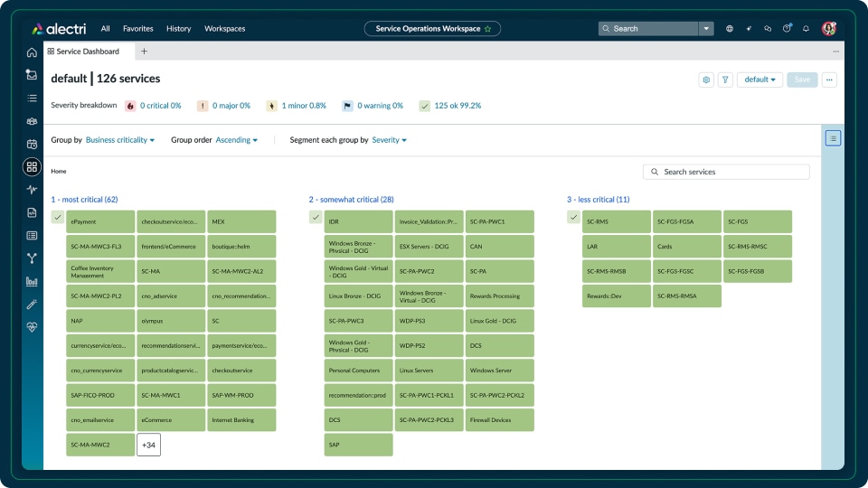Click the heartbeat pulse sidebar icon
The width and height of the screenshot is (868, 488).
[x=32, y=190]
